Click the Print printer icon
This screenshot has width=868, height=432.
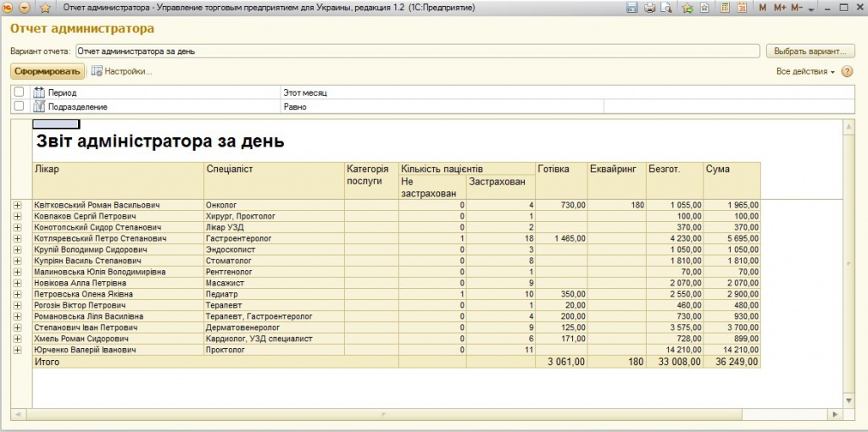pyautogui.click(x=650, y=8)
